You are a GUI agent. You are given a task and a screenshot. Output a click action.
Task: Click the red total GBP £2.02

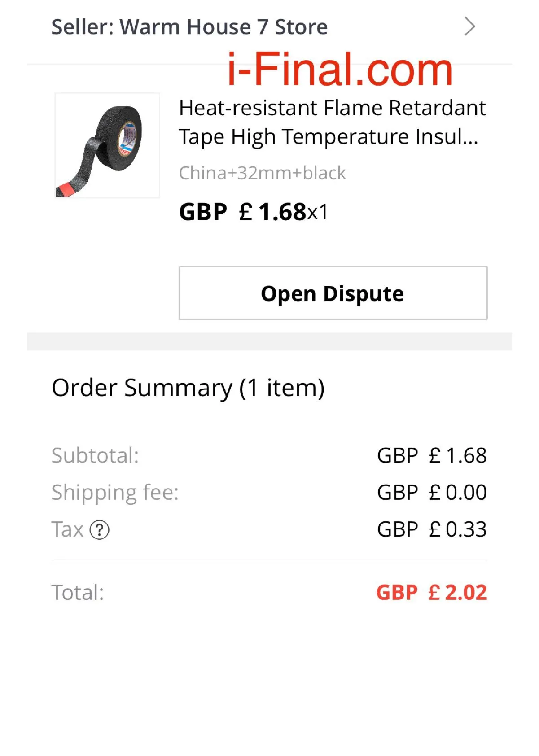click(x=432, y=592)
